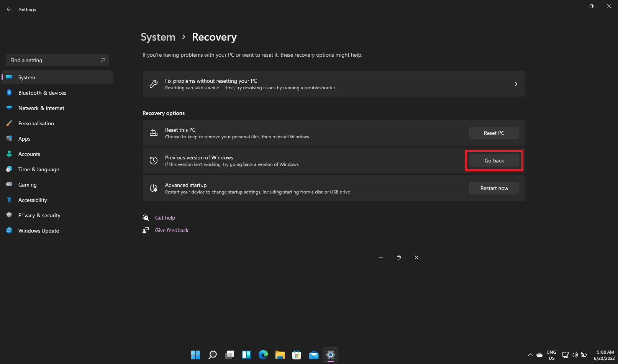Image resolution: width=618 pixels, height=364 pixels.
Task: Open Windows Start menu from taskbar
Action: 196,355
